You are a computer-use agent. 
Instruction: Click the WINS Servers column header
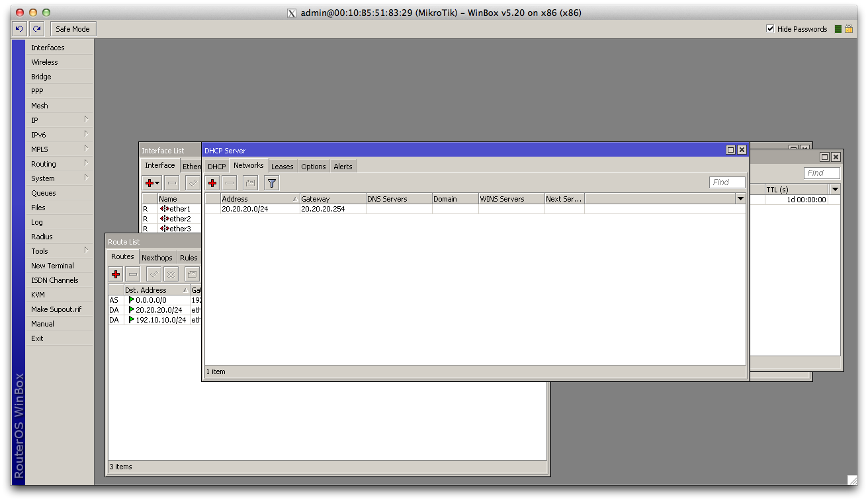511,199
